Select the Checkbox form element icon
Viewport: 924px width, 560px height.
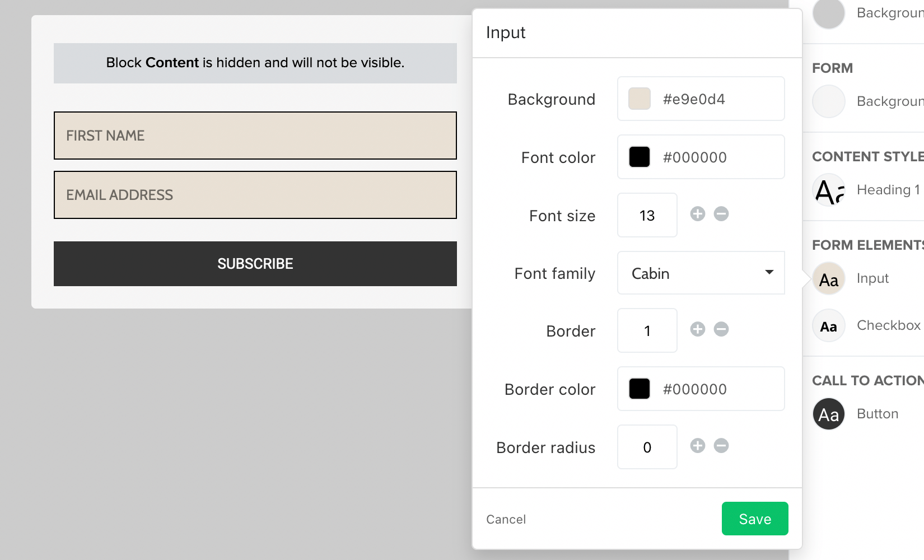coord(829,326)
